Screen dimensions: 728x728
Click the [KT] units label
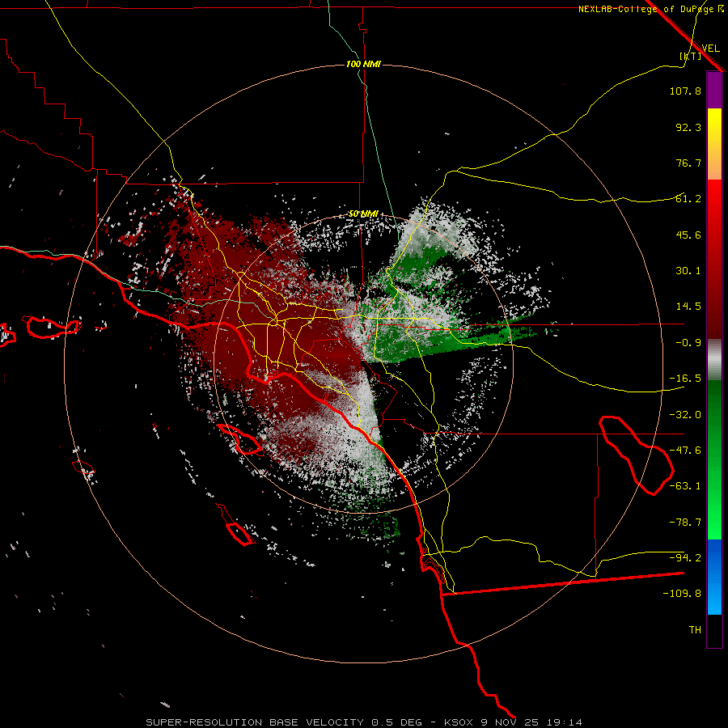690,56
